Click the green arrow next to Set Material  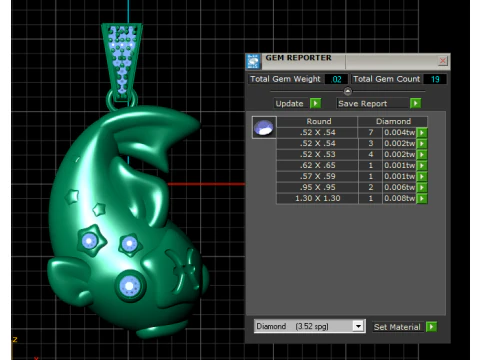[x=431, y=327]
